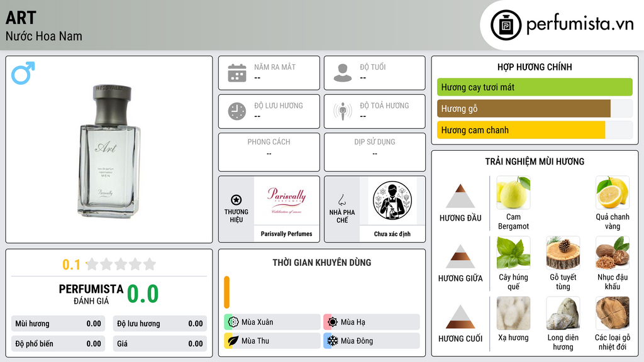Screen dimensions: 644x362
Task: Click the perfumista.vn site name
Action: pos(580,25)
